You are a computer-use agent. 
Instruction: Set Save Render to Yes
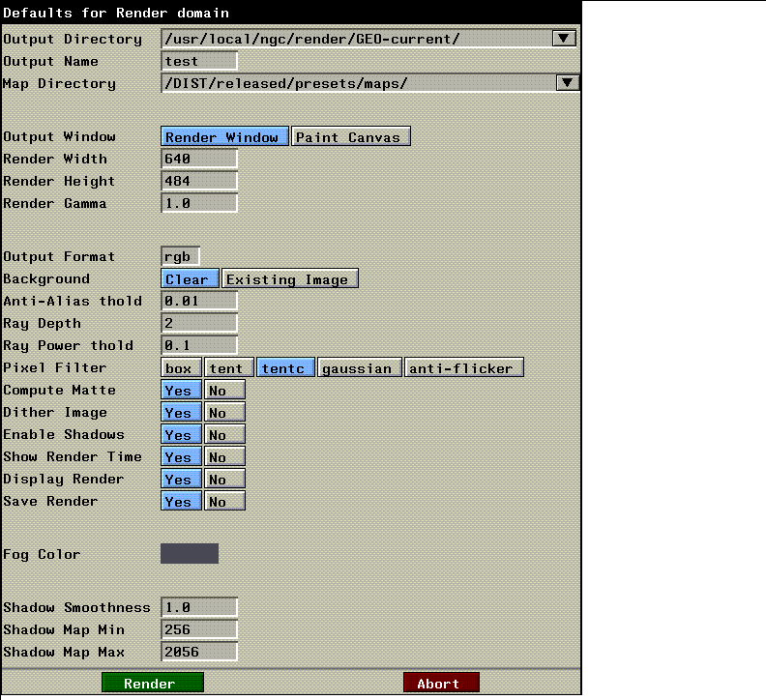pyautogui.click(x=181, y=501)
